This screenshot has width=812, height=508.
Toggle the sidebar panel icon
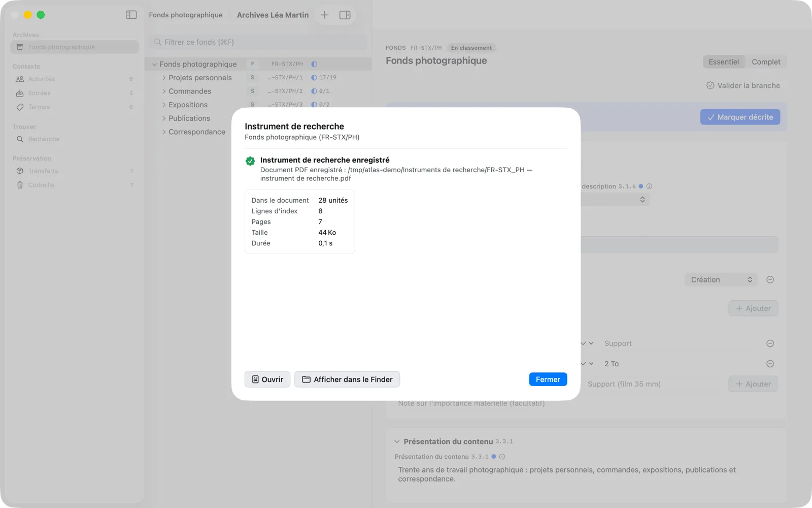point(131,15)
